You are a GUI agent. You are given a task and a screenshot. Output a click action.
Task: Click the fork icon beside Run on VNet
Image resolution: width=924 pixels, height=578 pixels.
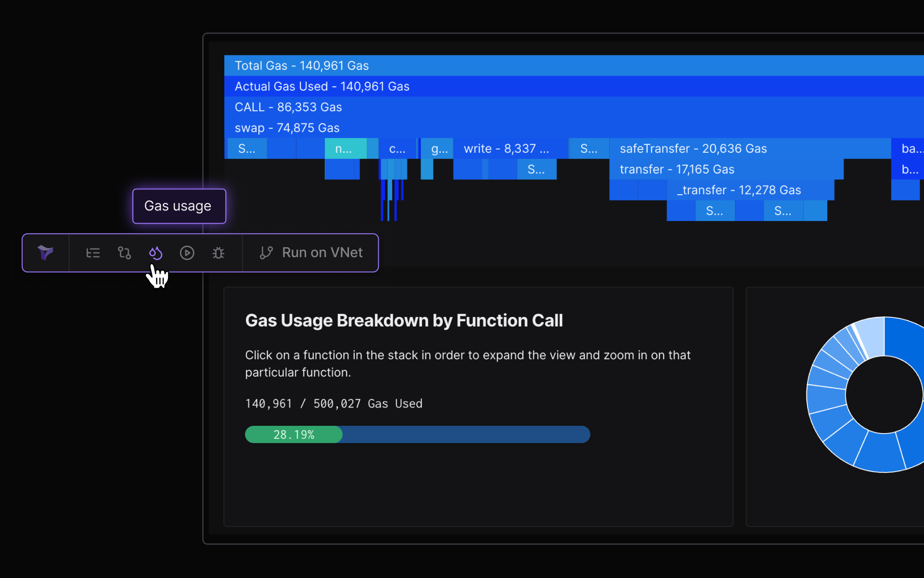pyautogui.click(x=266, y=253)
